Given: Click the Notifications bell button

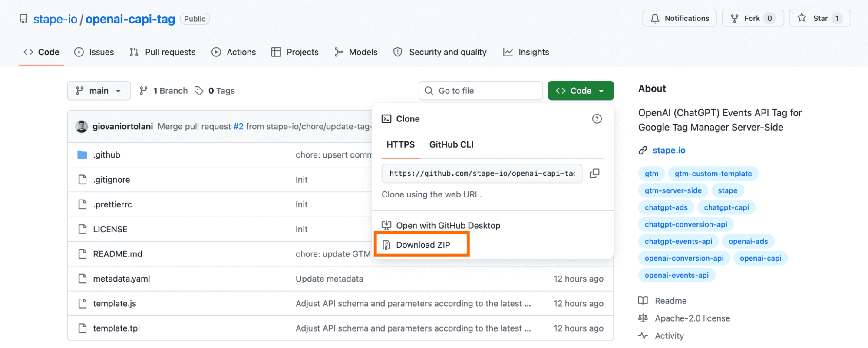Looking at the screenshot, I should (x=680, y=18).
